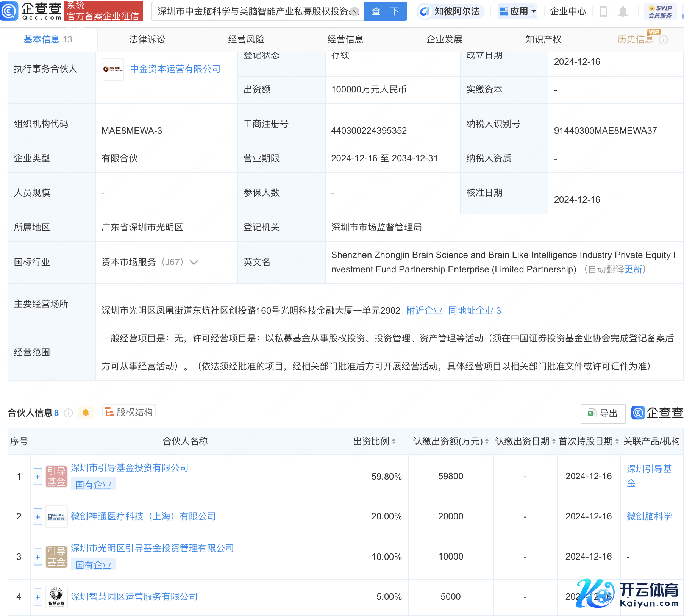
Task: Click info icon next to 合伙人信息
Action: coord(69,413)
